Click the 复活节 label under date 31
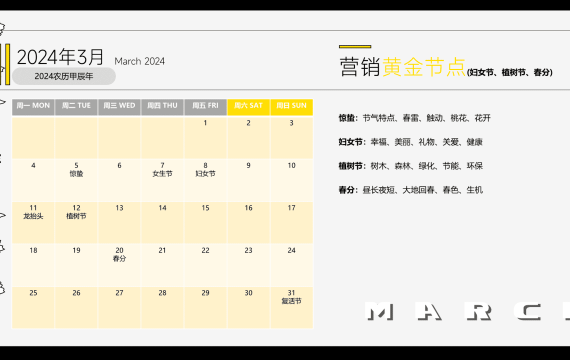 pos(292,301)
